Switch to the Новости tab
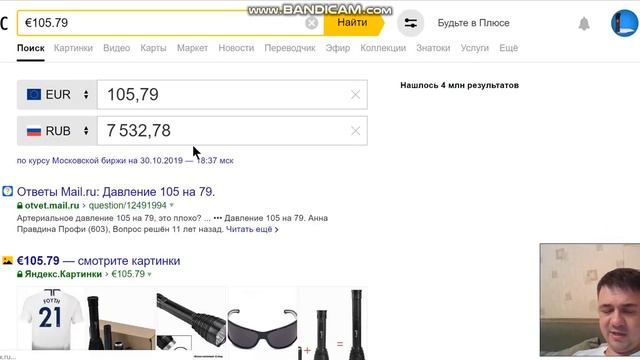The width and height of the screenshot is (640, 360). pos(236,48)
